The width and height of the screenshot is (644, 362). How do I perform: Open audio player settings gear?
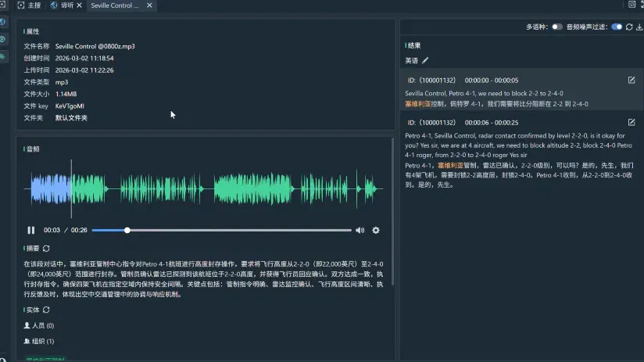click(376, 230)
